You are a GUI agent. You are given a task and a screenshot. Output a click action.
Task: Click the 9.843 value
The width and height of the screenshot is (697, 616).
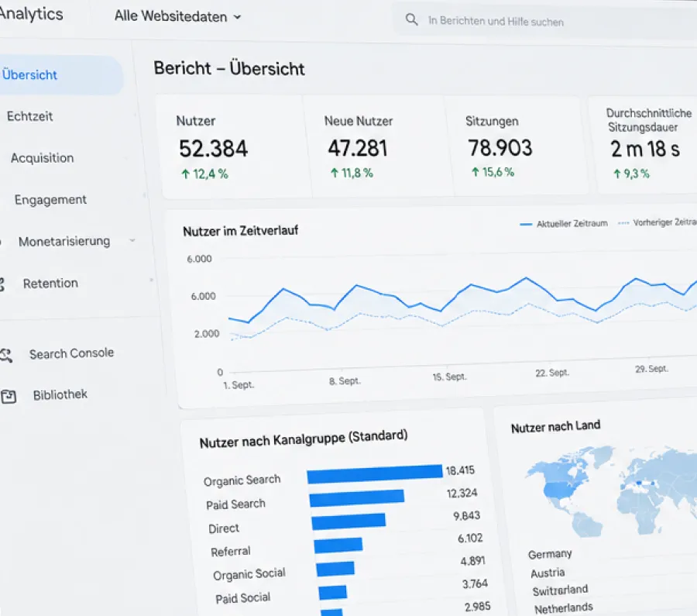point(467,516)
